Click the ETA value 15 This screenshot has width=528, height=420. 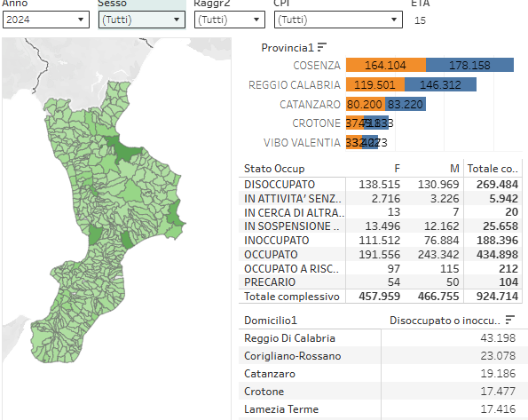(x=420, y=20)
